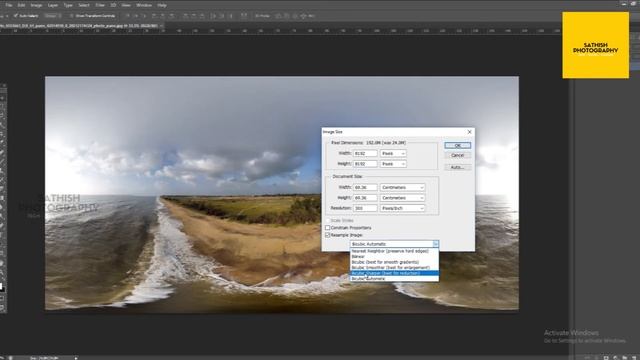This screenshot has height=360, width=640.
Task: Open the Type menu
Action: [68, 5]
